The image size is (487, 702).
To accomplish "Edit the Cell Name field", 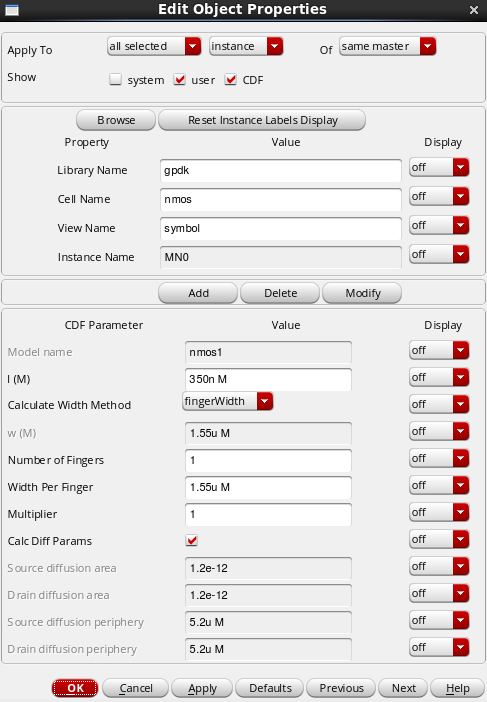I will 281,199.
